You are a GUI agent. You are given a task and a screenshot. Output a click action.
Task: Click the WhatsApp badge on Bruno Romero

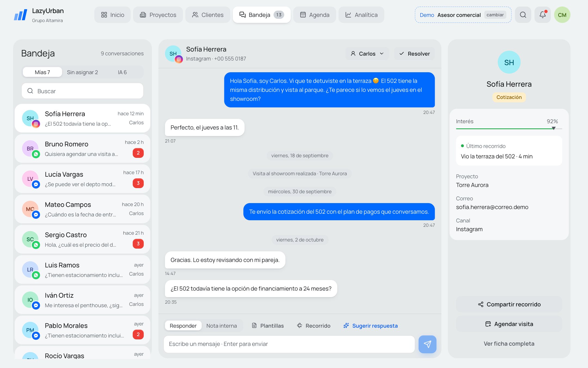tap(36, 154)
